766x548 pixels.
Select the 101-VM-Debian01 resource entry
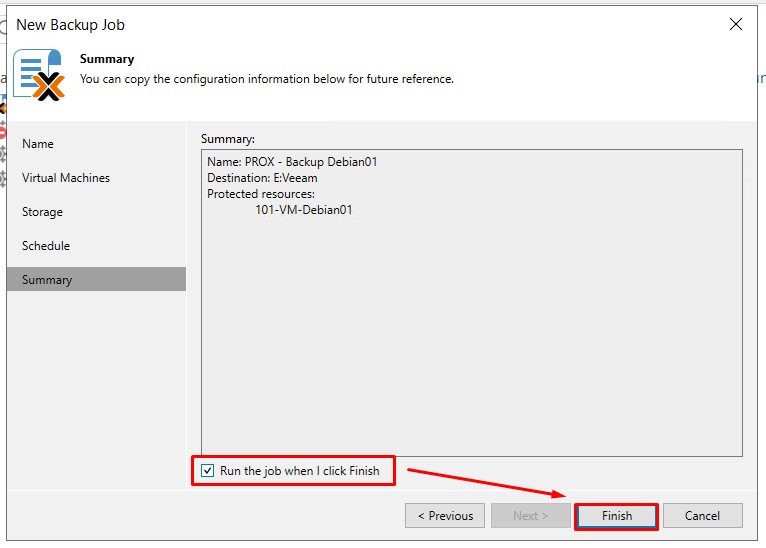pyautogui.click(x=304, y=210)
